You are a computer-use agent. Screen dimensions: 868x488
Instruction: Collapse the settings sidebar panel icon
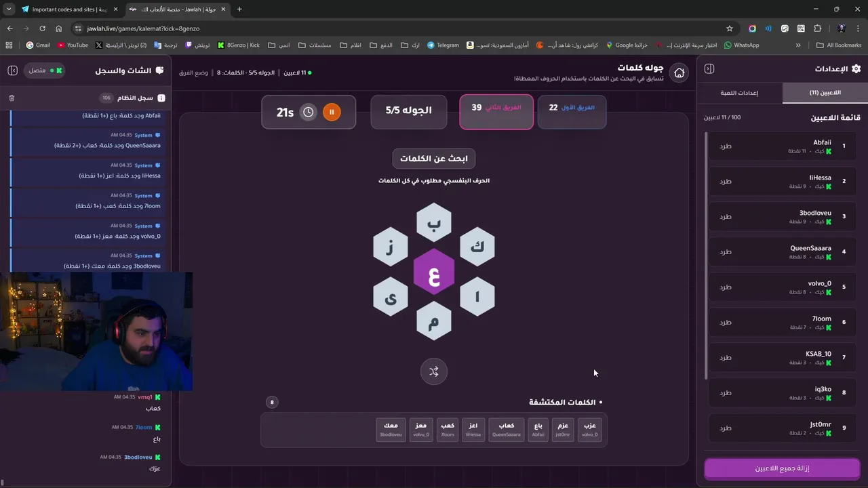[709, 68]
